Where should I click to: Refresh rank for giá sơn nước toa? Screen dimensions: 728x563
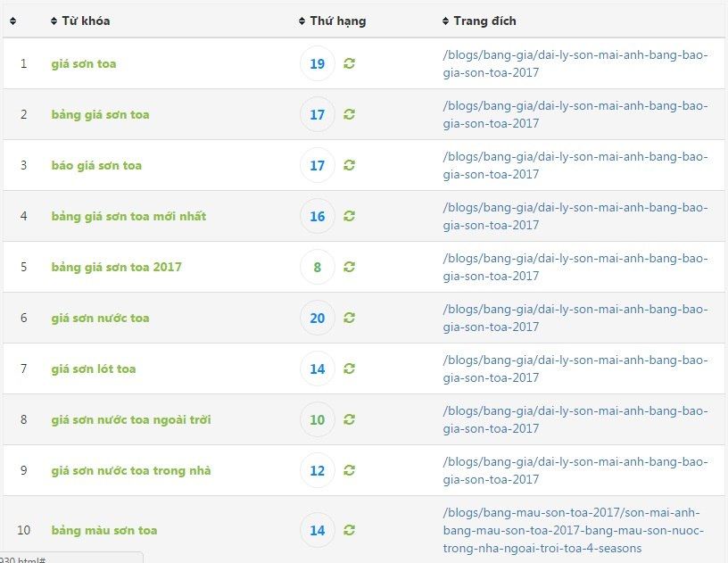pyautogui.click(x=349, y=318)
